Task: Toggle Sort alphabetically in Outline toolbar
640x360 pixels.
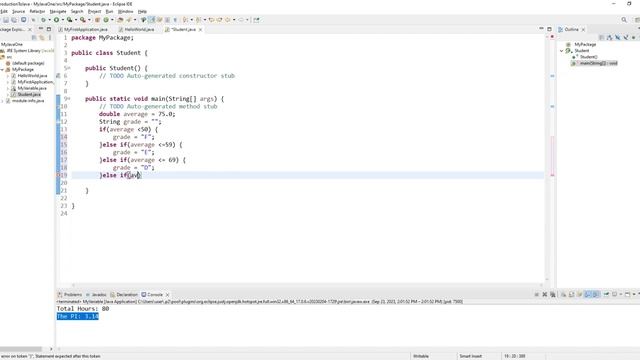Action: (609, 38)
